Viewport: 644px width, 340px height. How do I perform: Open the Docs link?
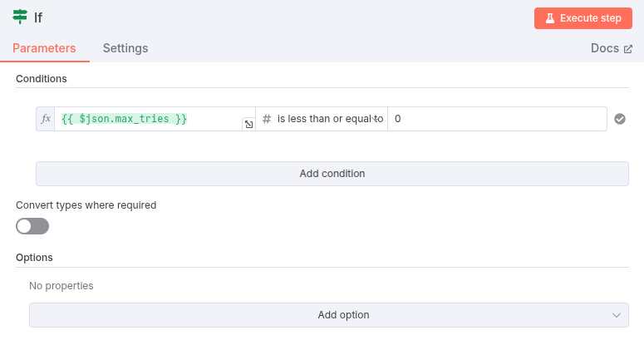click(605, 48)
